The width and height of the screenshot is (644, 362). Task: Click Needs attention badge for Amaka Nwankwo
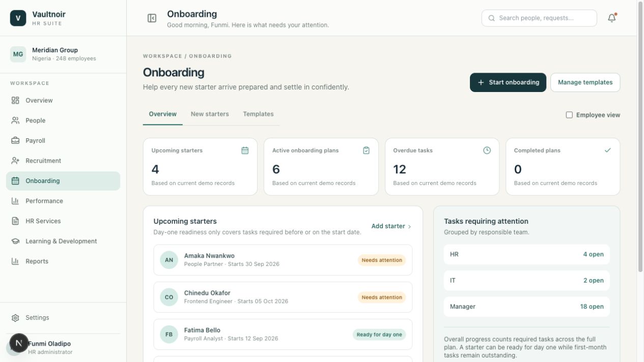click(x=382, y=260)
